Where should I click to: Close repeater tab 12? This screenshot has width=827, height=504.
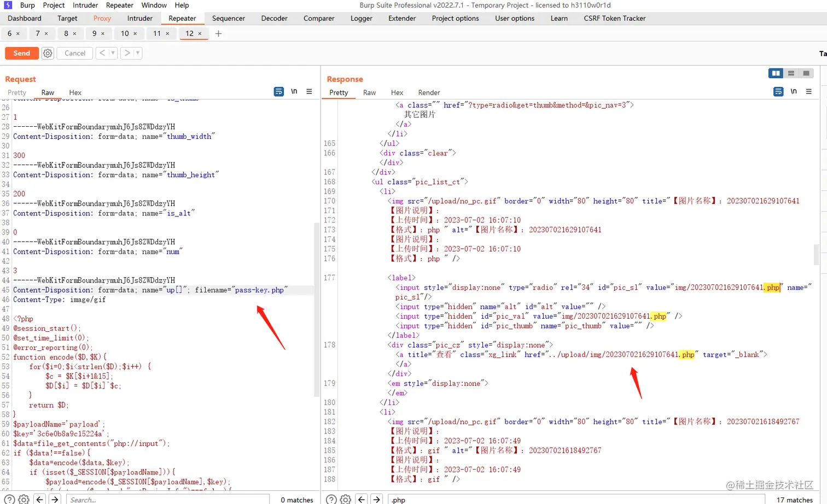(200, 34)
